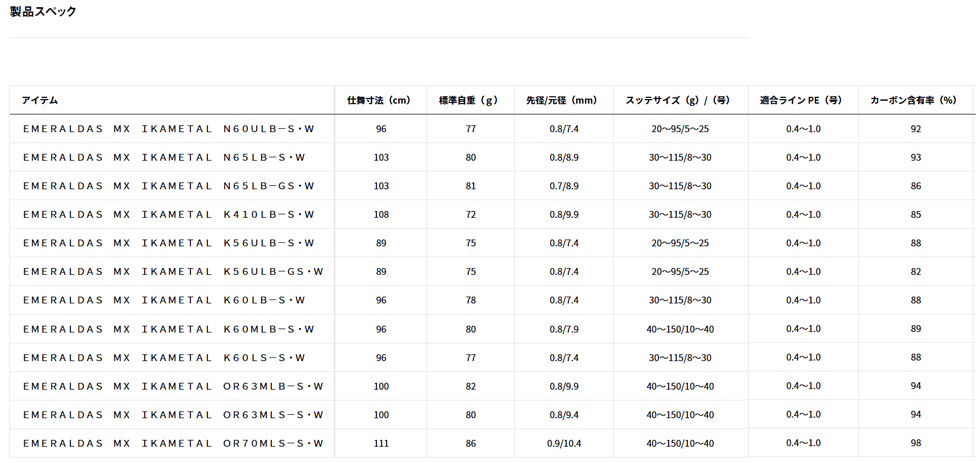Click the 0.7/8.9 tip diameter cell
This screenshot has height=463, width=980.
tap(563, 186)
